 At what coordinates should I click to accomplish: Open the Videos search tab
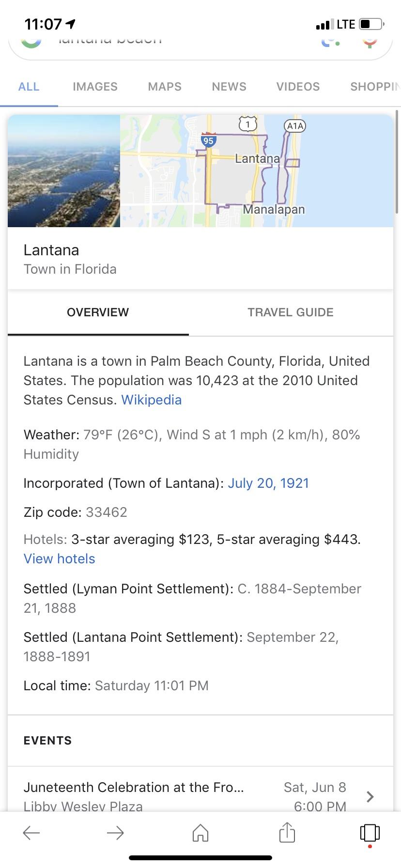click(298, 87)
